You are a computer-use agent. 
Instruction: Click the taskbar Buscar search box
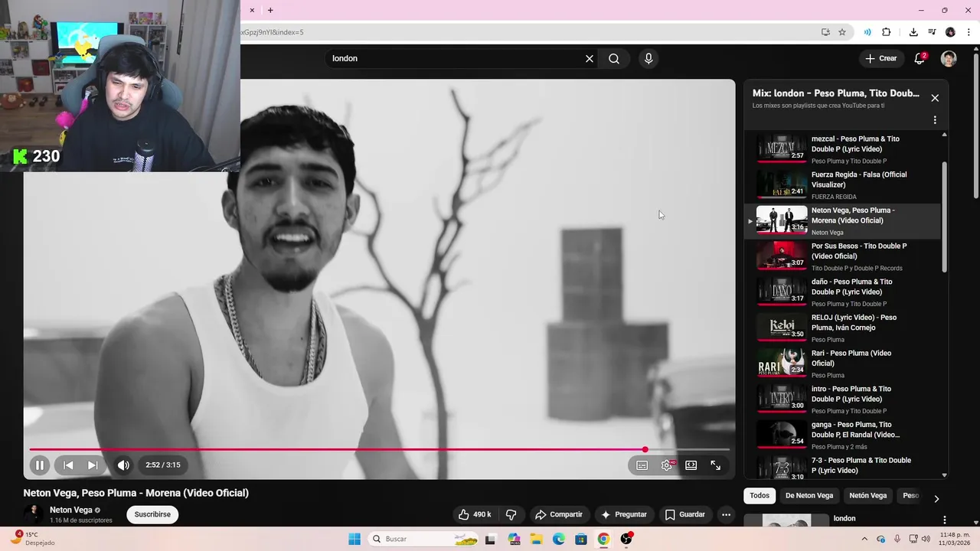pos(423,539)
